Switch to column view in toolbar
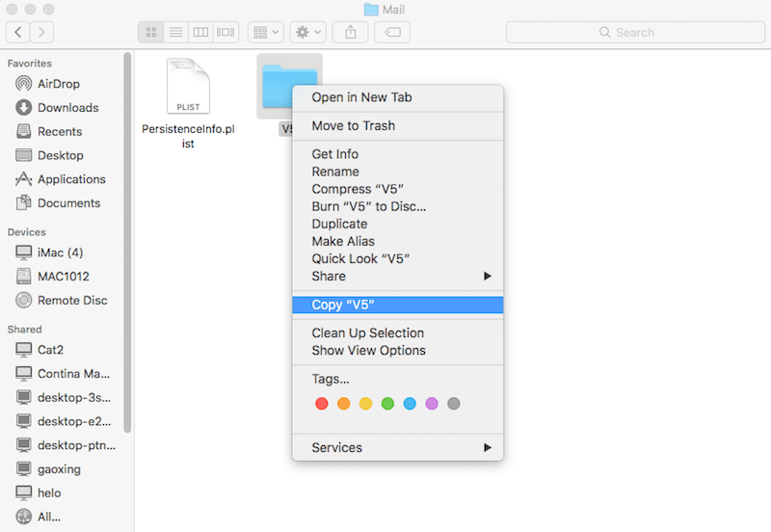The image size is (771, 532). click(x=201, y=32)
